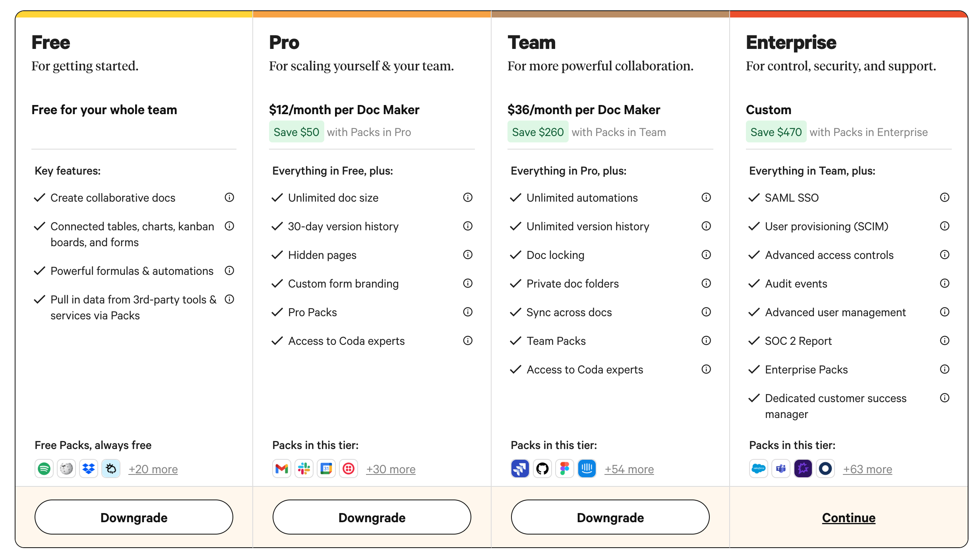Open the GitHub pack icon
Image resolution: width=980 pixels, height=556 pixels.
tap(542, 469)
